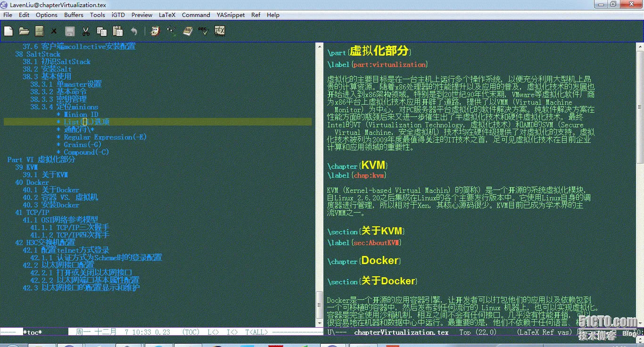Select TOC entry 39 KVM
Image resolution: width=644 pixels, height=347 pixels.
pyautogui.click(x=26, y=167)
